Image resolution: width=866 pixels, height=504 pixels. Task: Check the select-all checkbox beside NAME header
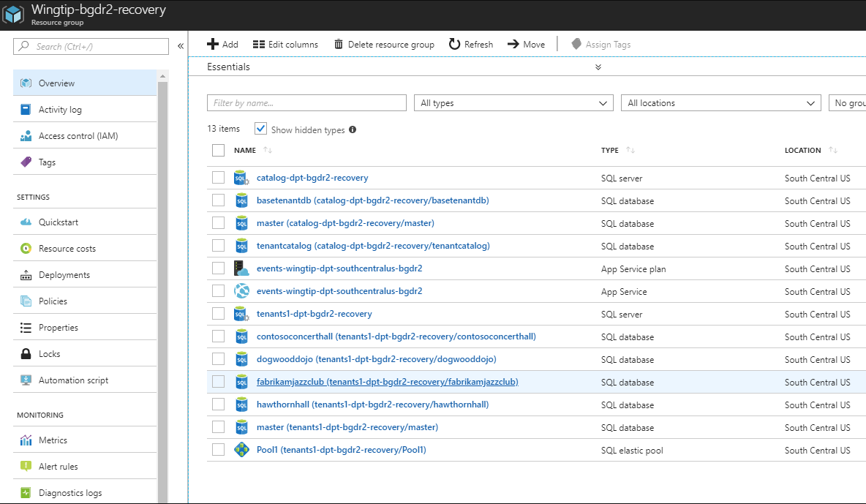[x=218, y=150]
